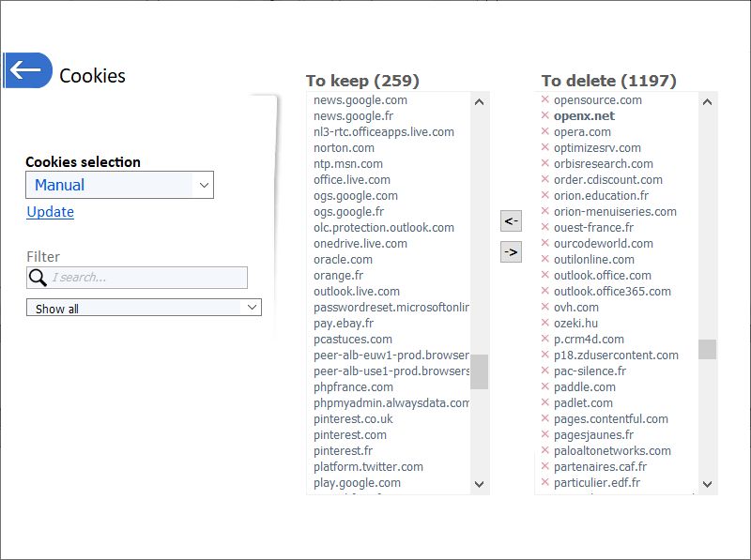
Task: Click red X icon beside openx.net
Action: (x=544, y=115)
